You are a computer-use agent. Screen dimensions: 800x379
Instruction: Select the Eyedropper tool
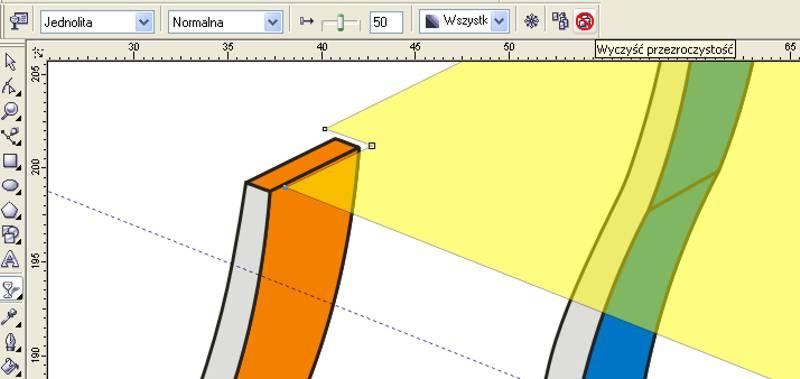pyautogui.click(x=11, y=316)
